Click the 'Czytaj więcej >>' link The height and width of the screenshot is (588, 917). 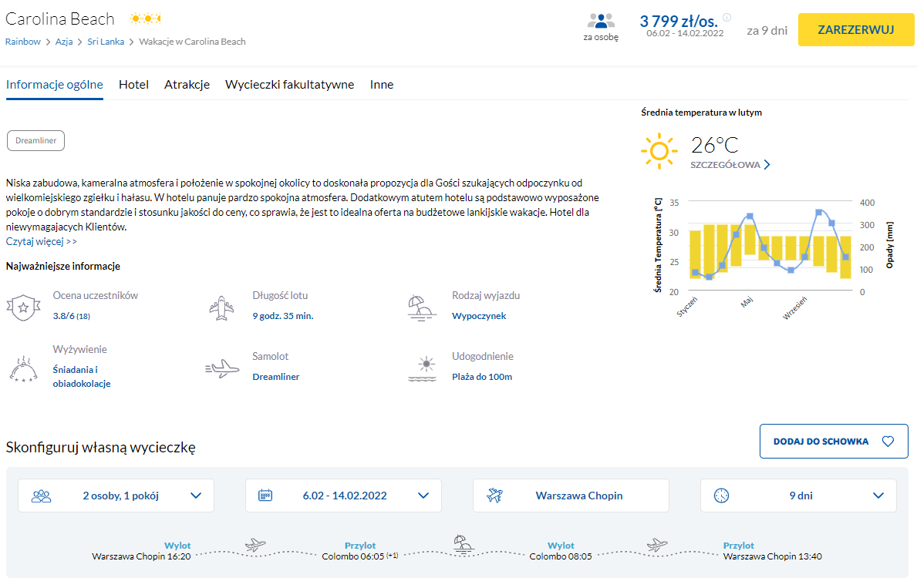point(42,241)
